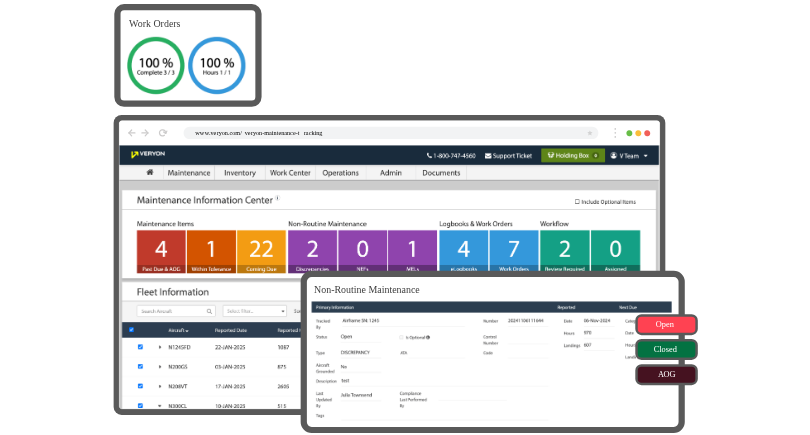
Task: Sort by the Aircraft column header
Action: 178,330
